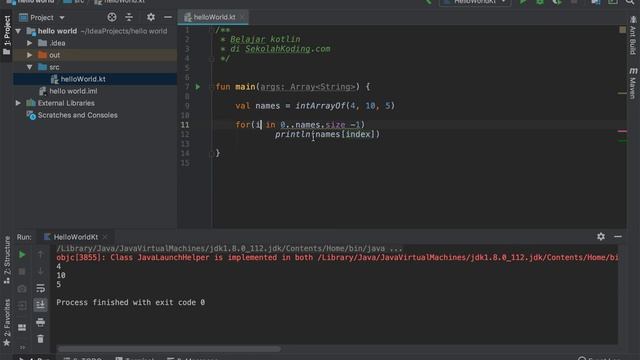
Task: Click horizontal scrollbar in Run console
Action: coord(169,349)
